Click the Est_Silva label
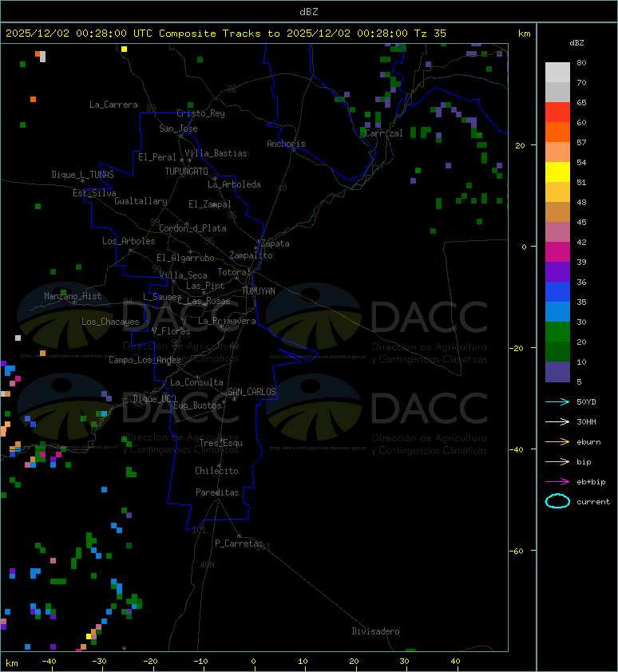Image resolution: width=618 pixels, height=672 pixels. [x=94, y=193]
